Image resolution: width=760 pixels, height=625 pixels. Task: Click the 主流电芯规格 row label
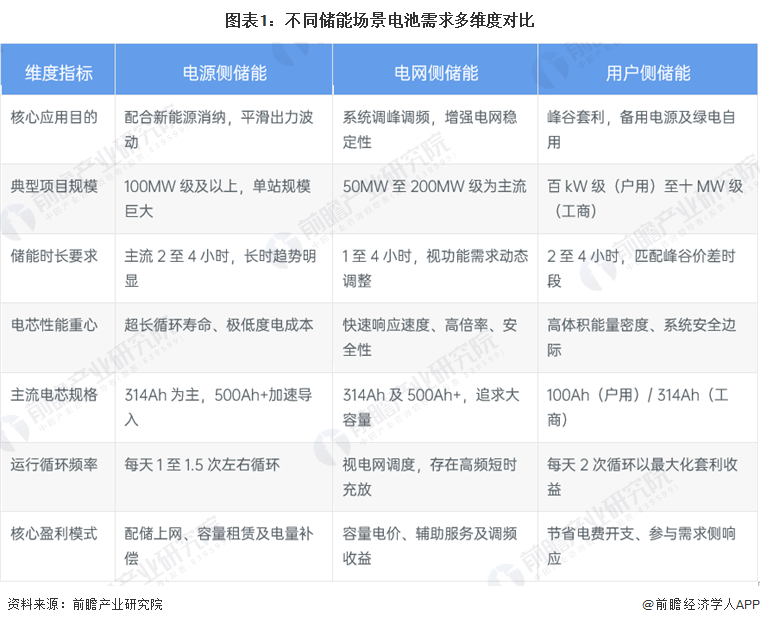pos(54,394)
